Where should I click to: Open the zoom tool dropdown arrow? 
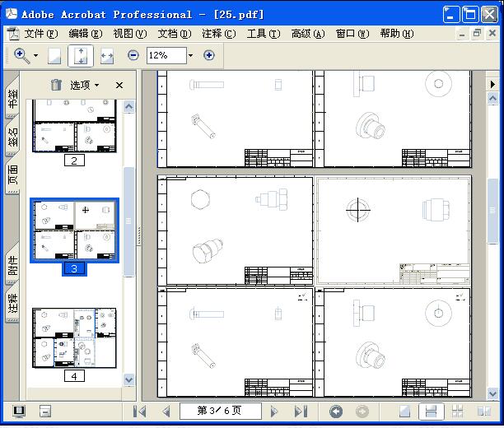click(35, 55)
